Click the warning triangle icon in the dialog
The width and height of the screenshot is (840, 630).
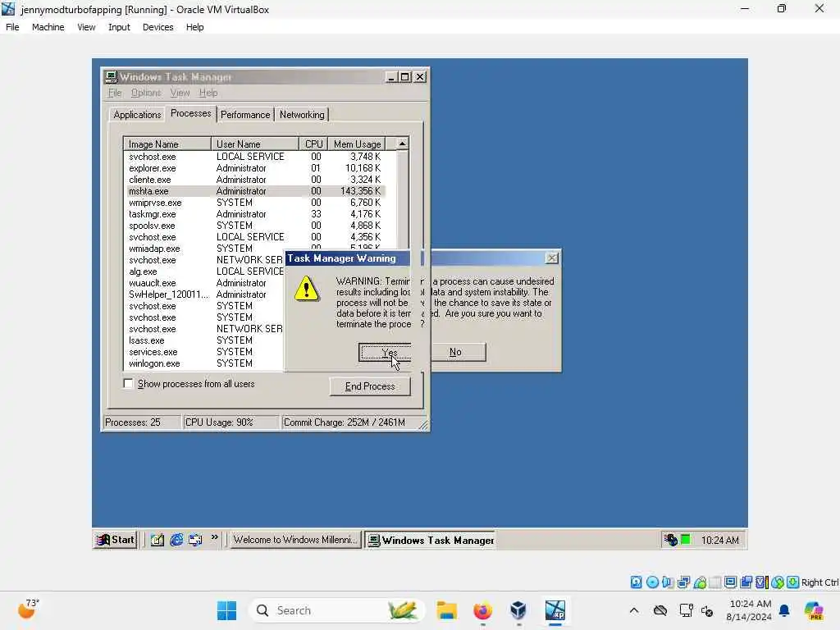point(307,289)
